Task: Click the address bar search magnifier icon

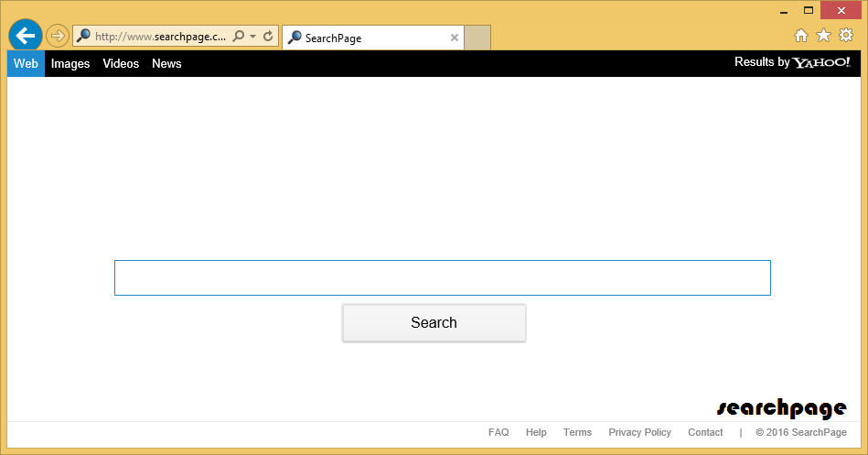Action: 239,37
